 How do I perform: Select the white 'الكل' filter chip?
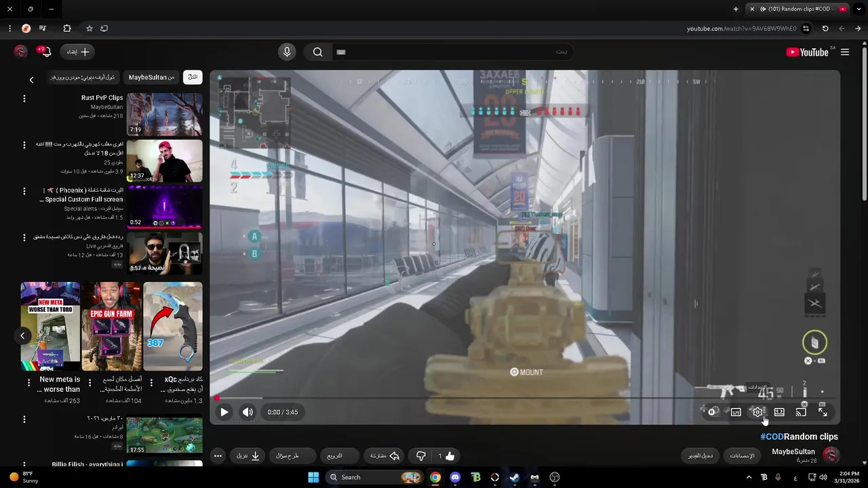193,77
